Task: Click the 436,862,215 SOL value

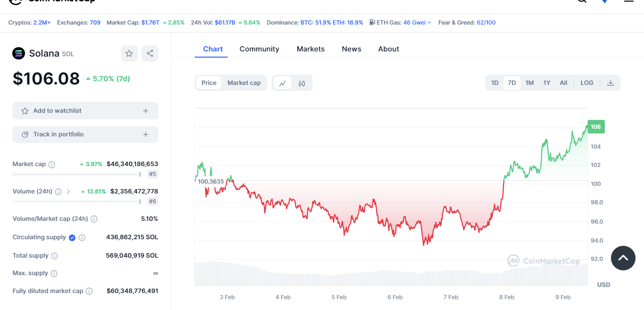Action: click(132, 237)
